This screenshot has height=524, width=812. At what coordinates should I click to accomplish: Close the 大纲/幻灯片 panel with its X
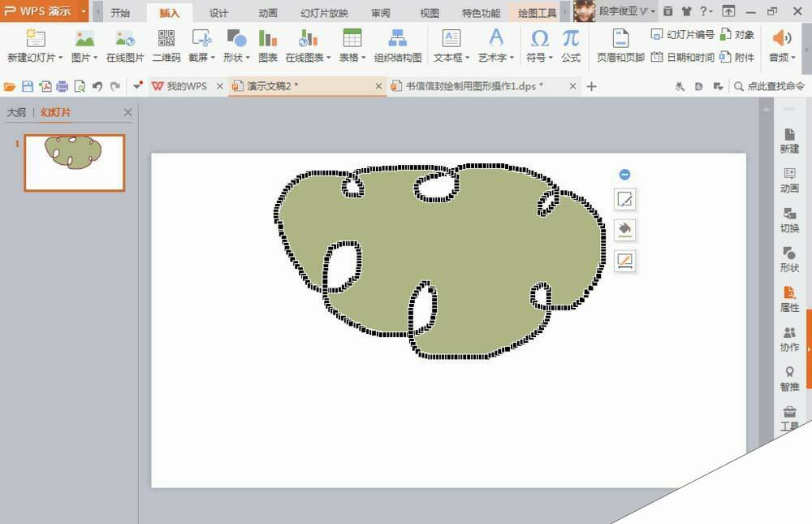click(127, 113)
